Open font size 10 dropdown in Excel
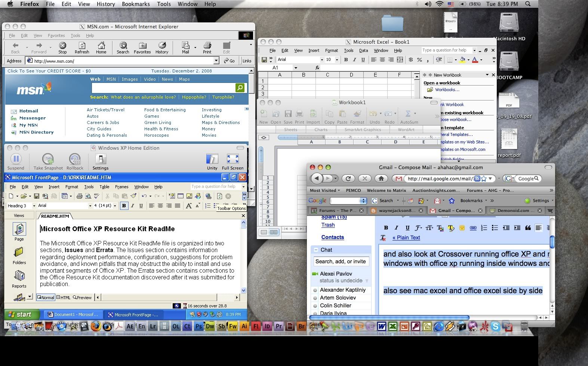The image size is (588, 366). (x=337, y=60)
